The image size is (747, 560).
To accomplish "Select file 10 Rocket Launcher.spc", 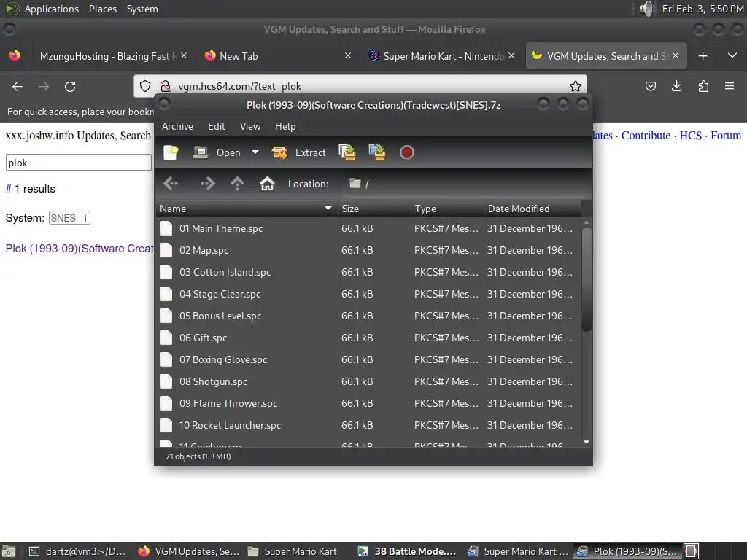I will pyautogui.click(x=368, y=426).
